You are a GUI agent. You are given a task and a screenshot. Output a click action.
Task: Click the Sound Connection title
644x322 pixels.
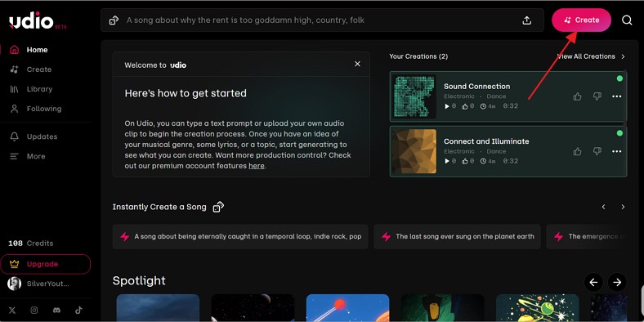pyautogui.click(x=476, y=87)
